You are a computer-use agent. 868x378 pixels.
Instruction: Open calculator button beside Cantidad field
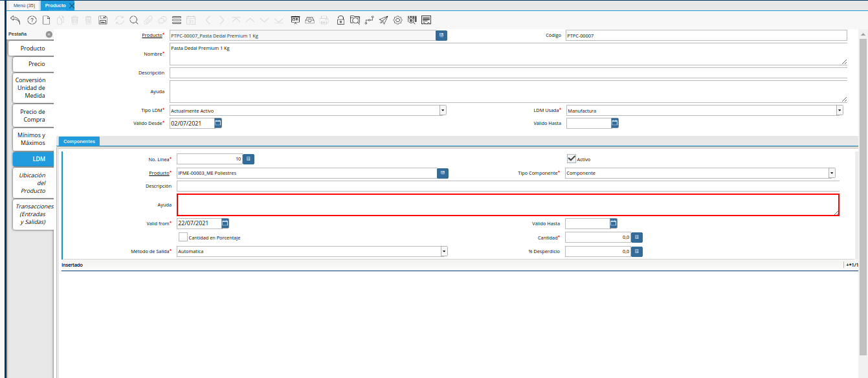tap(637, 238)
